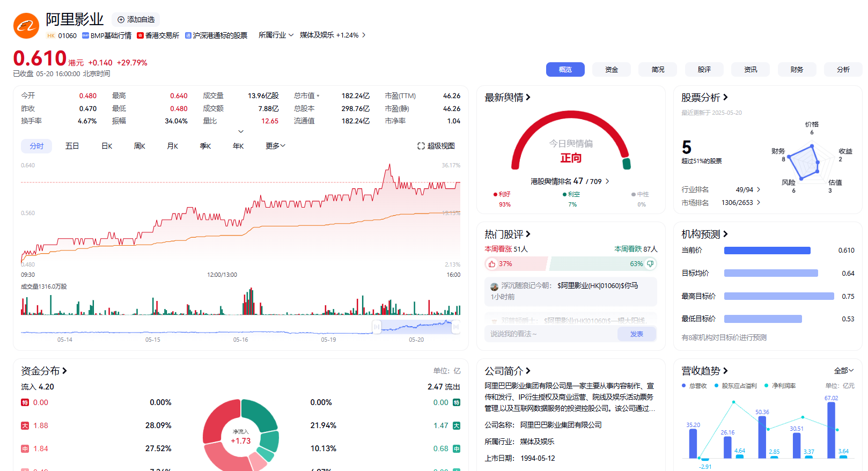Click the green 中 outflow badge
Screen dimensions: 868x471
click(457, 448)
